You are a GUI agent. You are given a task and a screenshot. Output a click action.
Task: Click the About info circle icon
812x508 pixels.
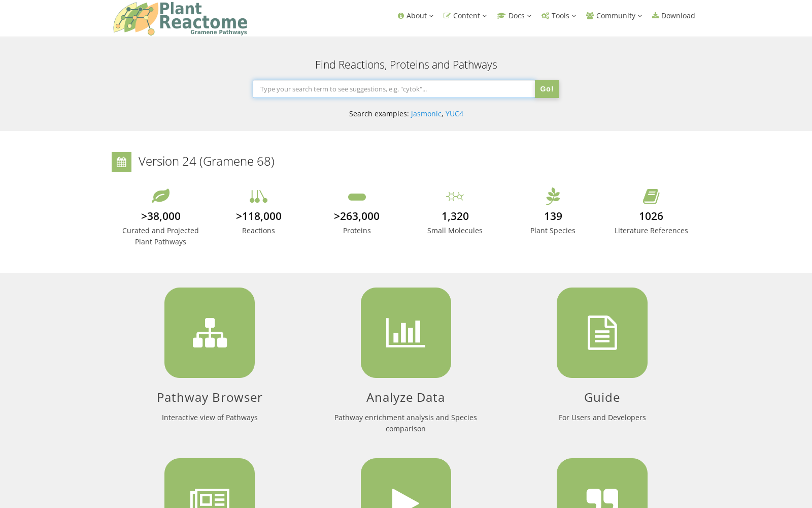[x=401, y=16]
